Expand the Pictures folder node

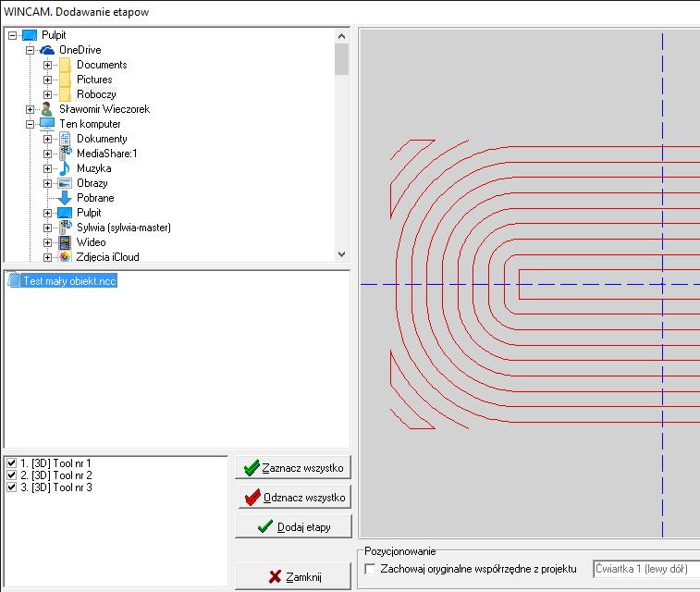pos(47,80)
